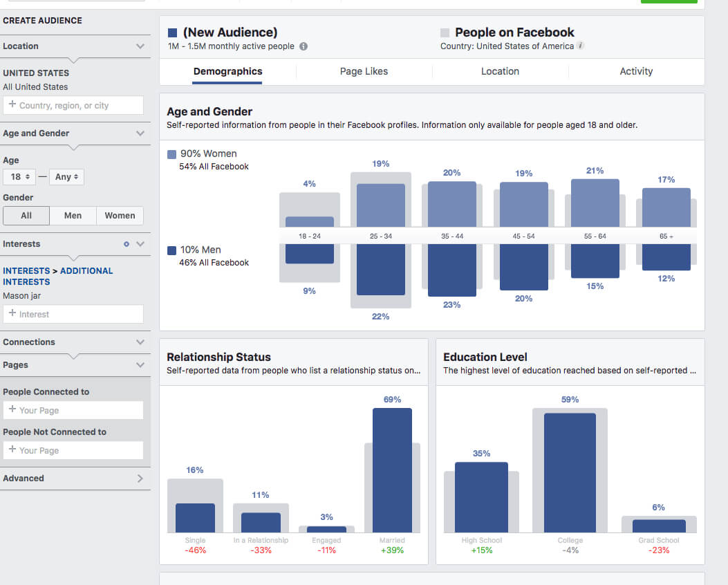Click the INTERESTS breadcrumb link

tap(26, 270)
